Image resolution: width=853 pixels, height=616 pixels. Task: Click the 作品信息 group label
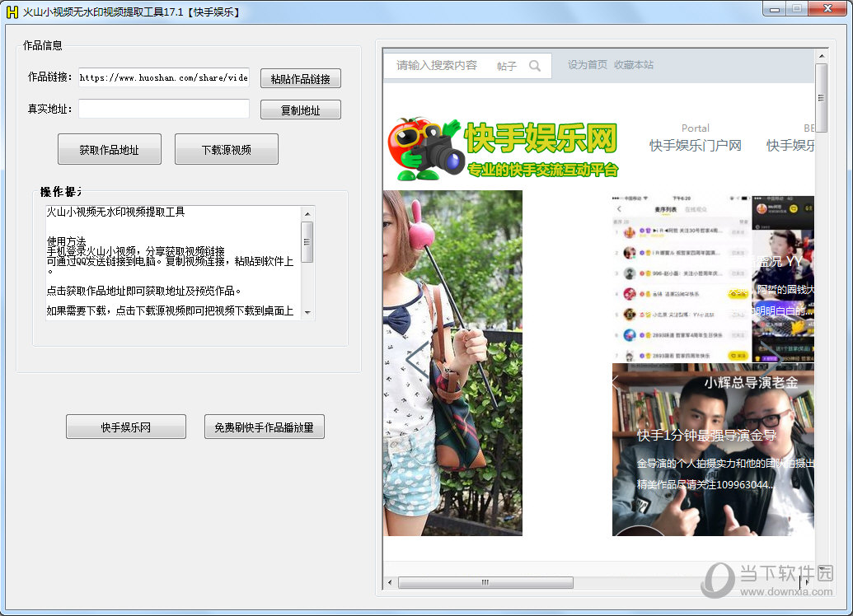pos(42,45)
